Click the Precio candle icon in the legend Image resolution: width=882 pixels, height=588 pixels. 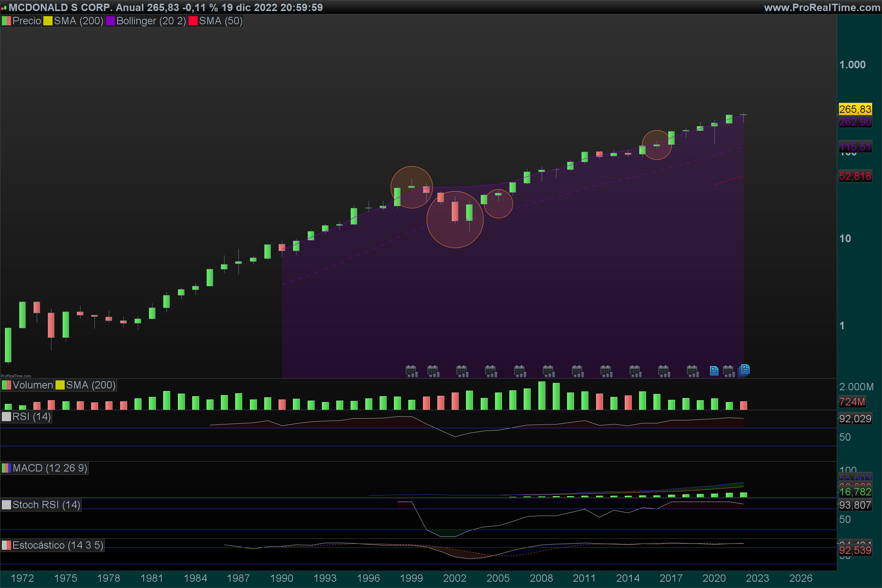(x=6, y=21)
